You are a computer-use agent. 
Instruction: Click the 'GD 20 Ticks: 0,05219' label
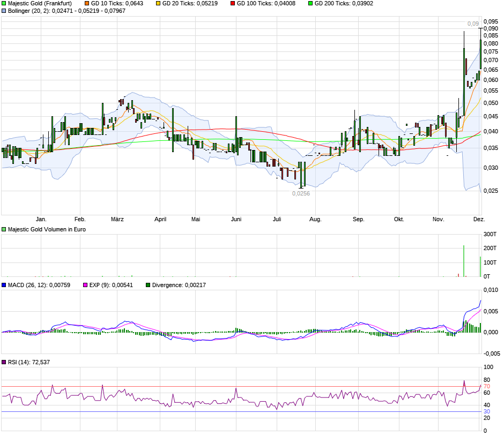coord(190,4)
